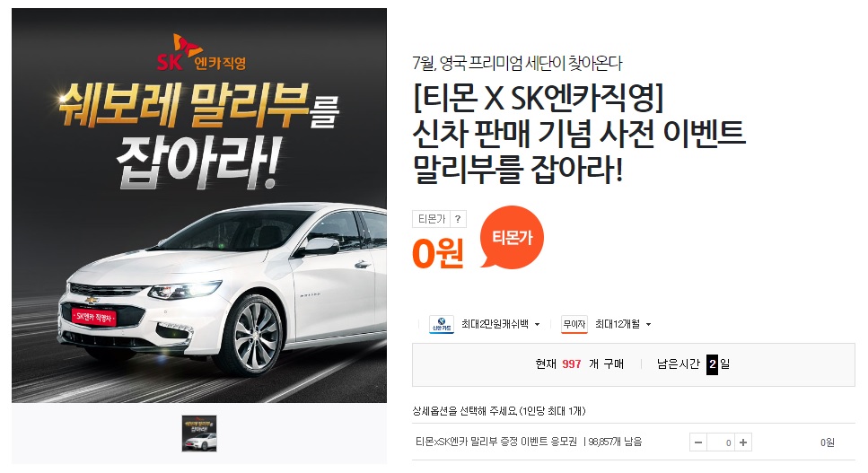Select the 말리부 증정 이벤트 응모권 option row

click(634, 442)
